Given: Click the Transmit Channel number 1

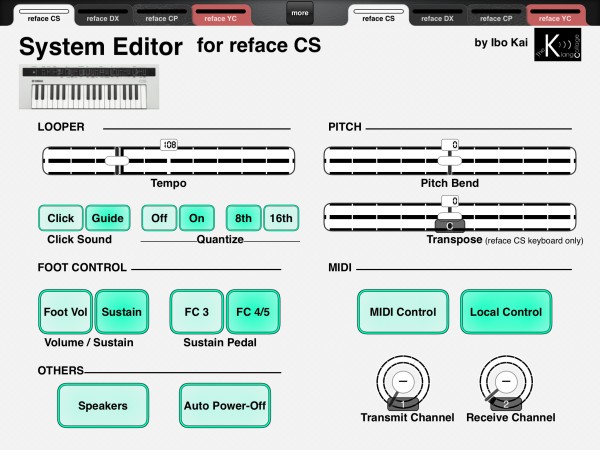Looking at the screenshot, I should [403, 404].
